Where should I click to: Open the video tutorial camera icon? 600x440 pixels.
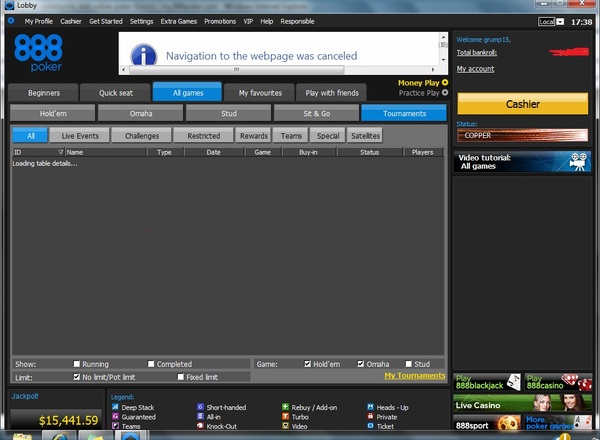[x=578, y=161]
